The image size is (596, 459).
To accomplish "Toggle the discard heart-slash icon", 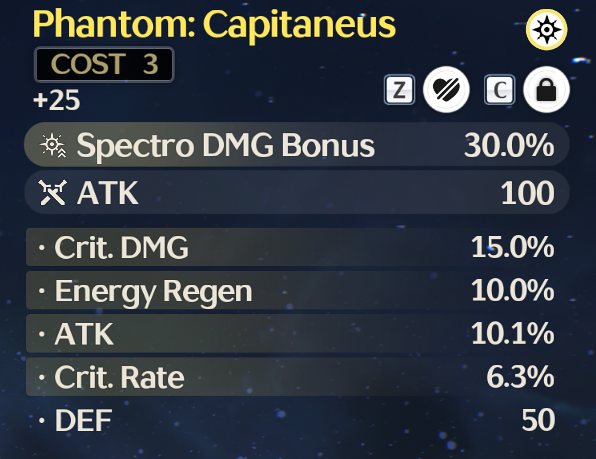I will (x=446, y=90).
